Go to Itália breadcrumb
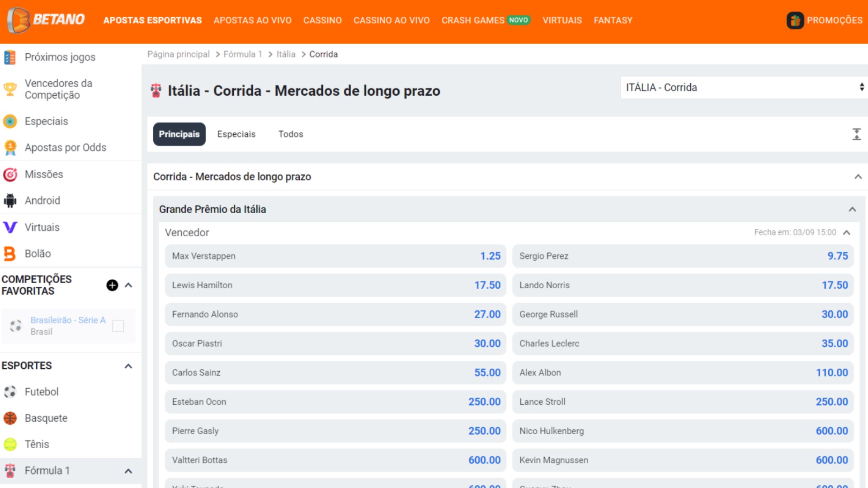 click(x=286, y=54)
